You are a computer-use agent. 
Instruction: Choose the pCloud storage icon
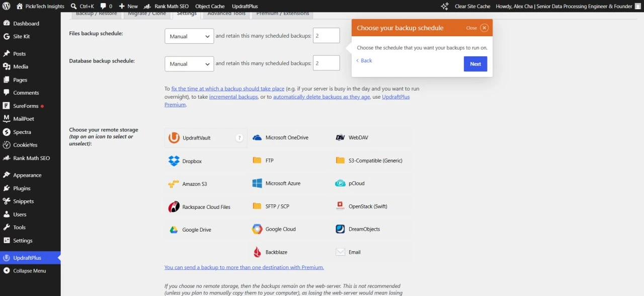coord(340,183)
